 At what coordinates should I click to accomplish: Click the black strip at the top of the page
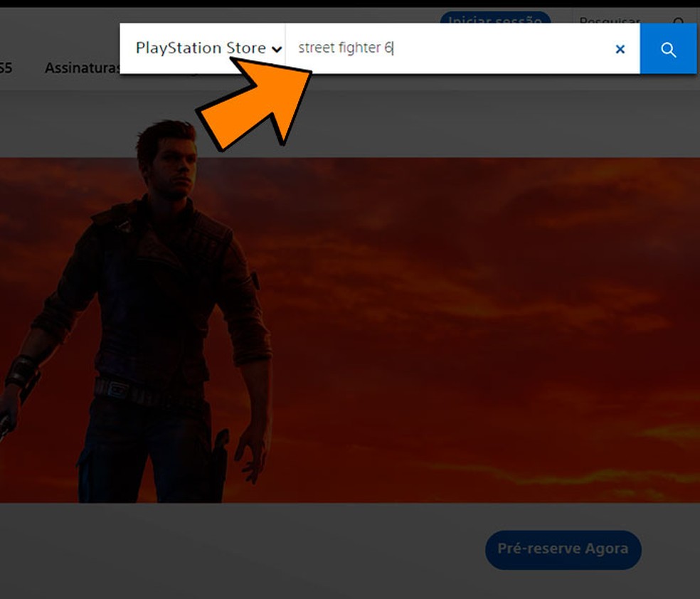(x=213, y=4)
